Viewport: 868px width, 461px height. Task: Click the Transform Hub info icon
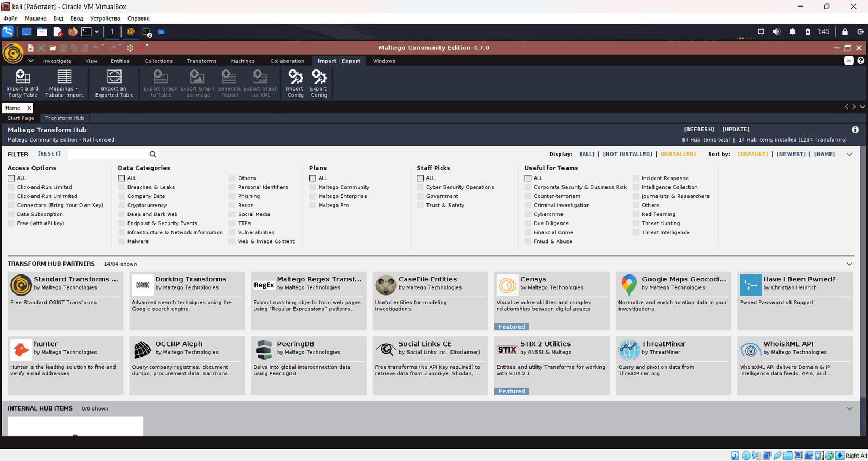tap(855, 130)
